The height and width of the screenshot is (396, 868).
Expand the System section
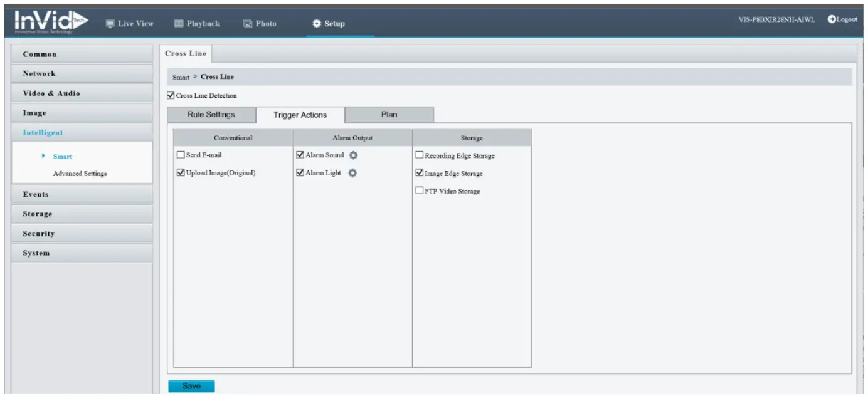coord(82,253)
